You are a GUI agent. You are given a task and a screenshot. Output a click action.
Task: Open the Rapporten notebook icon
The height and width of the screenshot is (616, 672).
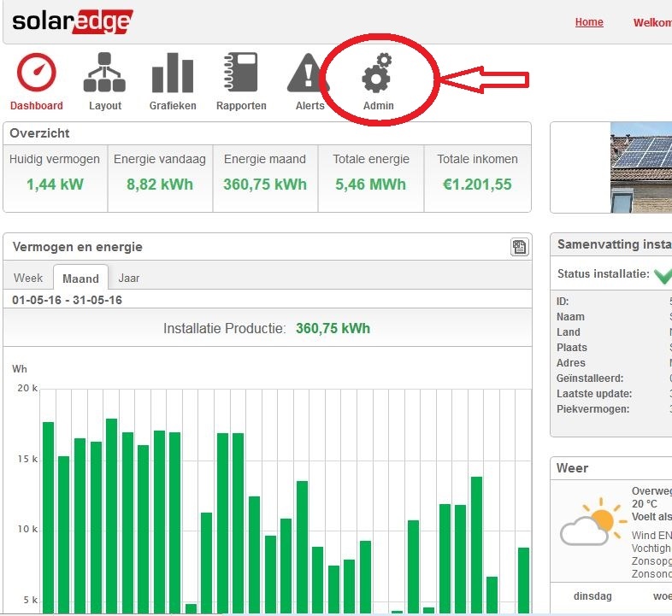tap(241, 73)
